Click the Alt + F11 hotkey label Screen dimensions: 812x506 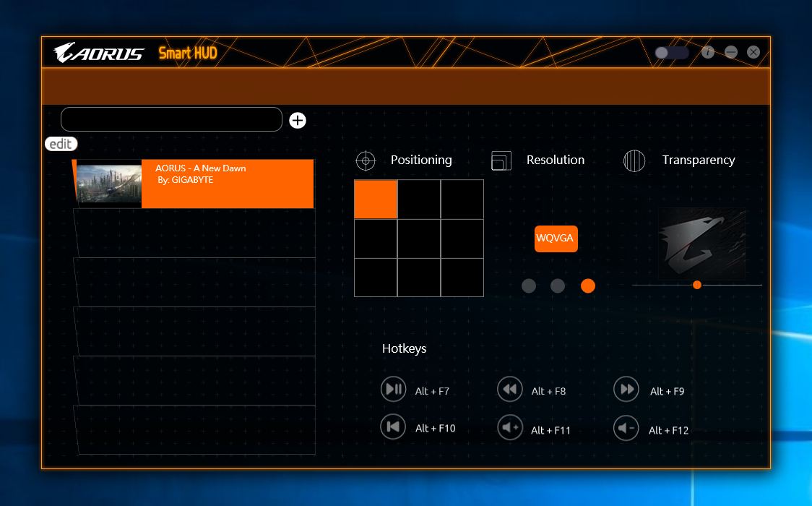pyautogui.click(x=550, y=430)
